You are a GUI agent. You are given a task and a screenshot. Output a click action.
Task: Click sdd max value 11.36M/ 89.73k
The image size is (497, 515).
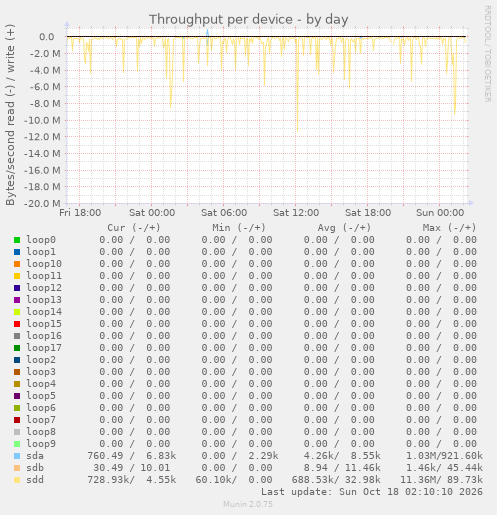[441, 480]
